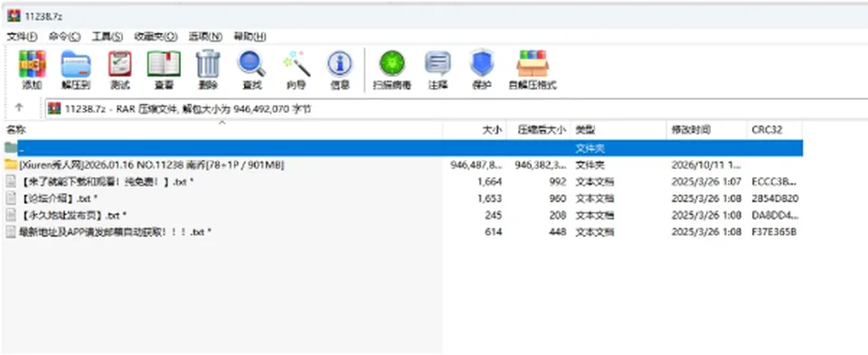
Task: Click the size value 245
Action: [494, 215]
